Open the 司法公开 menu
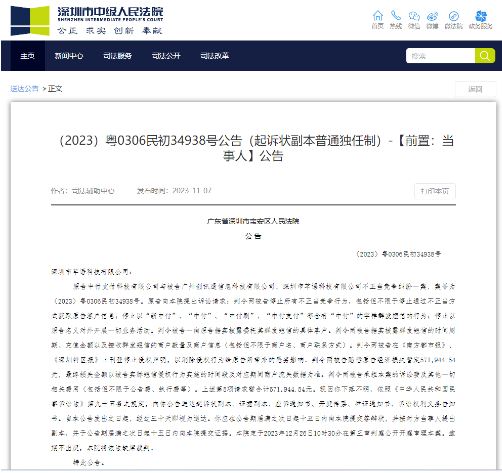This screenshot has width=502, height=473. tap(166, 56)
